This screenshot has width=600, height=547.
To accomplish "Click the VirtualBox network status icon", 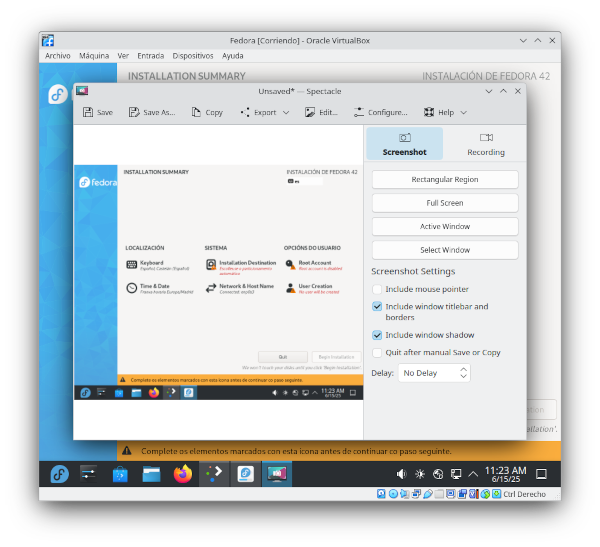I will tap(416, 494).
